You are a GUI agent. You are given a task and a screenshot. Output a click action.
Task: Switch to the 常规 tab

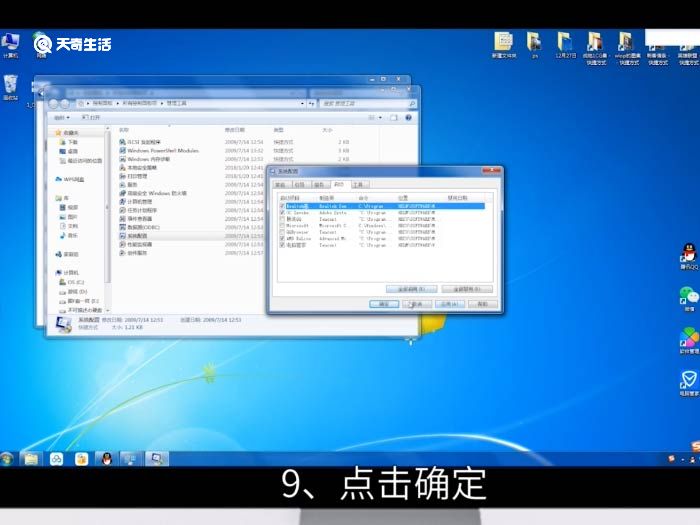click(281, 184)
